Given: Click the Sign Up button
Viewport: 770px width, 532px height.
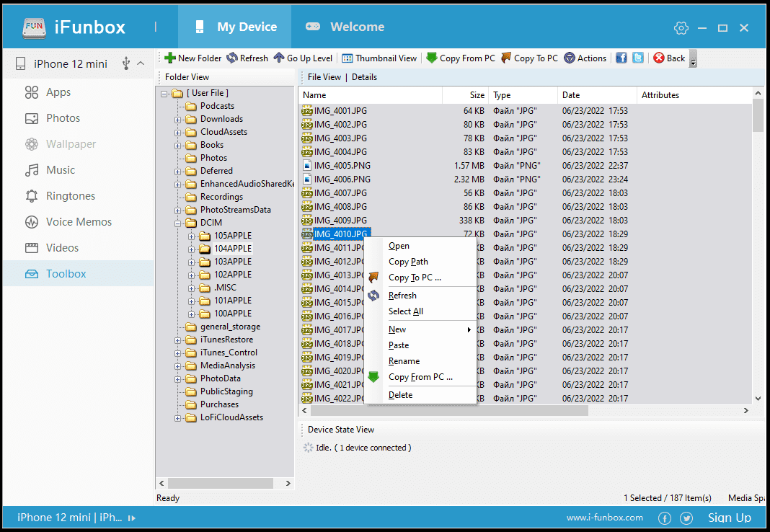Looking at the screenshot, I should pos(729,518).
